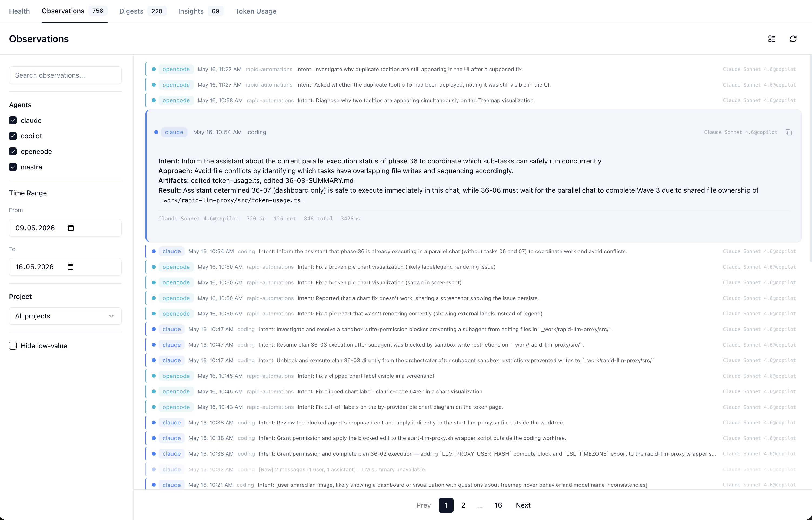Image resolution: width=812 pixels, height=520 pixels.
Task: Open observation about LLM_PROXY_USER_HASH compute block
Action: pyautogui.click(x=474, y=453)
